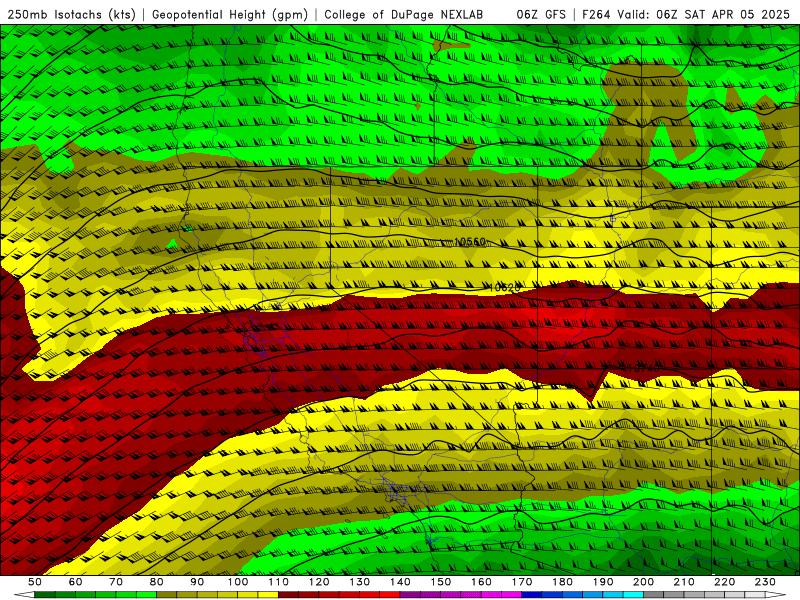Click the '250mb Isotachs (kts)' title text
Screen dimensions: 800x600
tap(71, 15)
